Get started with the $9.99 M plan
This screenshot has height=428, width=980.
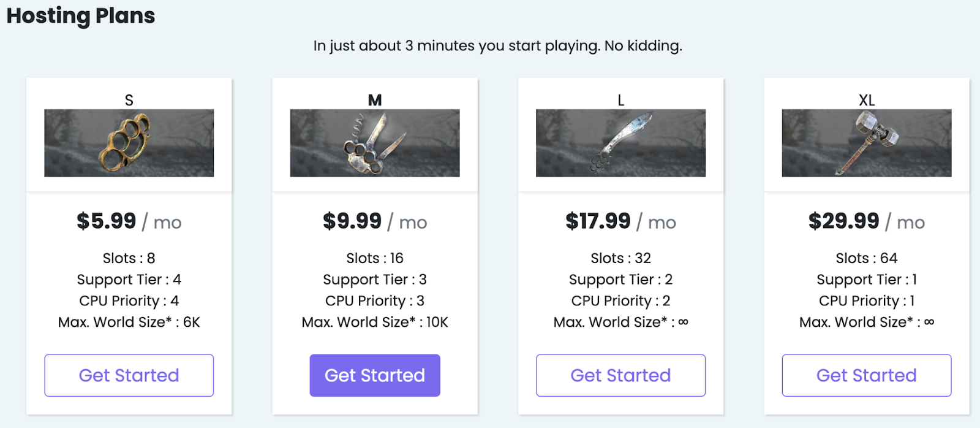375,375
